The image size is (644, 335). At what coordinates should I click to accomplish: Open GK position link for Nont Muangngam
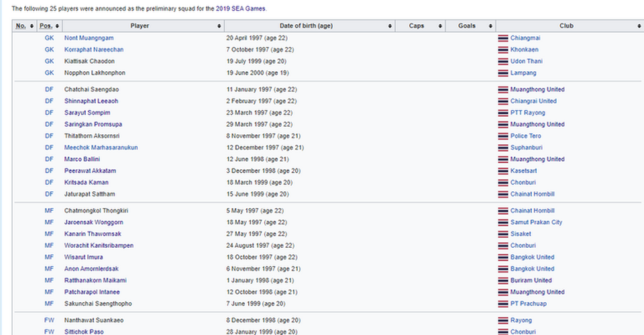pyautogui.click(x=49, y=38)
